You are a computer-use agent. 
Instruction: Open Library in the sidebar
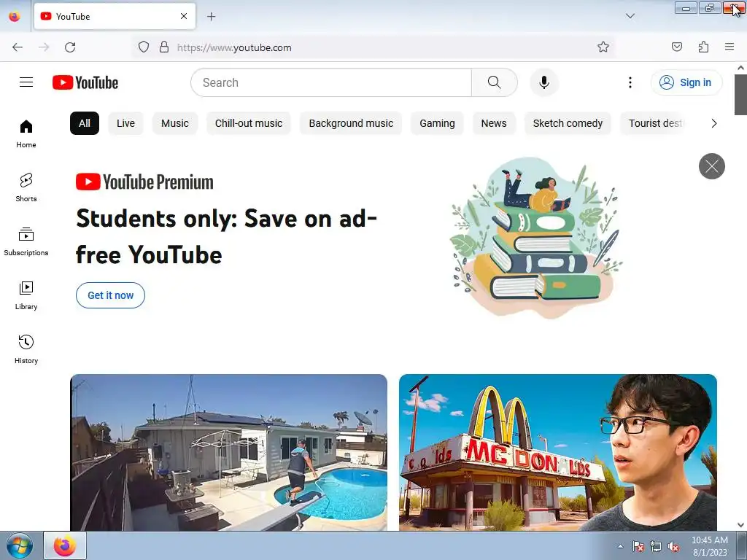point(26,296)
